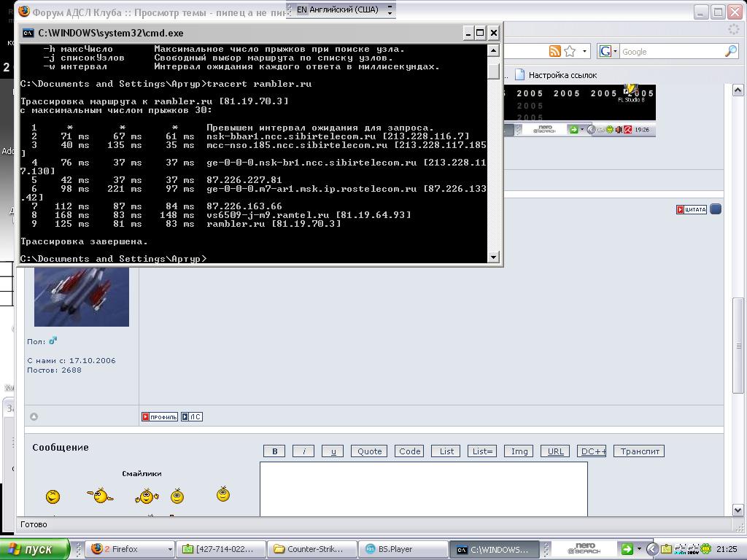
Task: Click browser page scrollbar up arrow
Action: point(738,90)
